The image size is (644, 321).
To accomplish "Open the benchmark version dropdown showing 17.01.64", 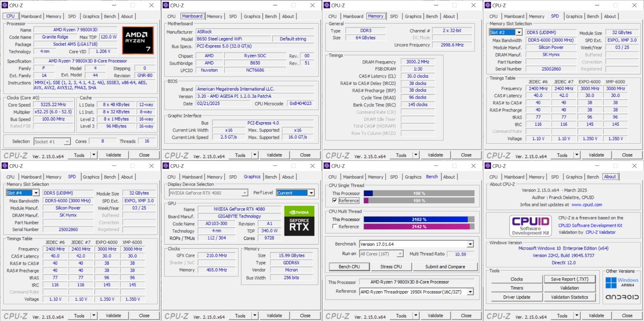I will pyautogui.click(x=471, y=244).
